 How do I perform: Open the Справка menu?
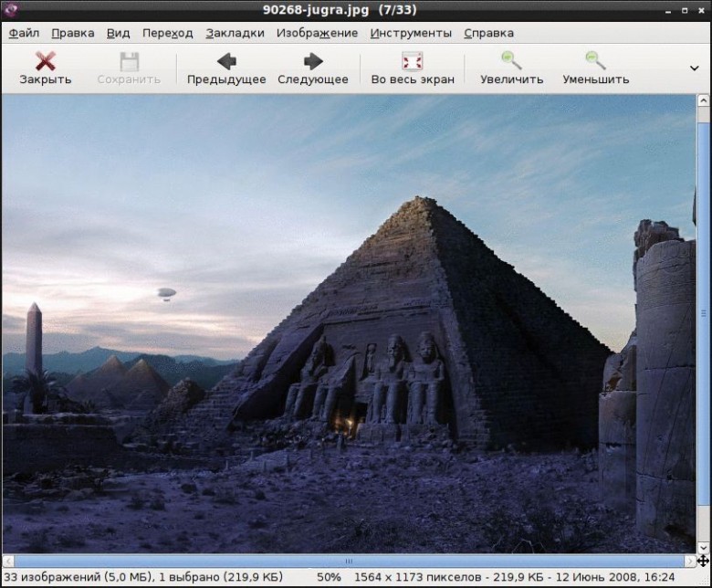coord(488,33)
